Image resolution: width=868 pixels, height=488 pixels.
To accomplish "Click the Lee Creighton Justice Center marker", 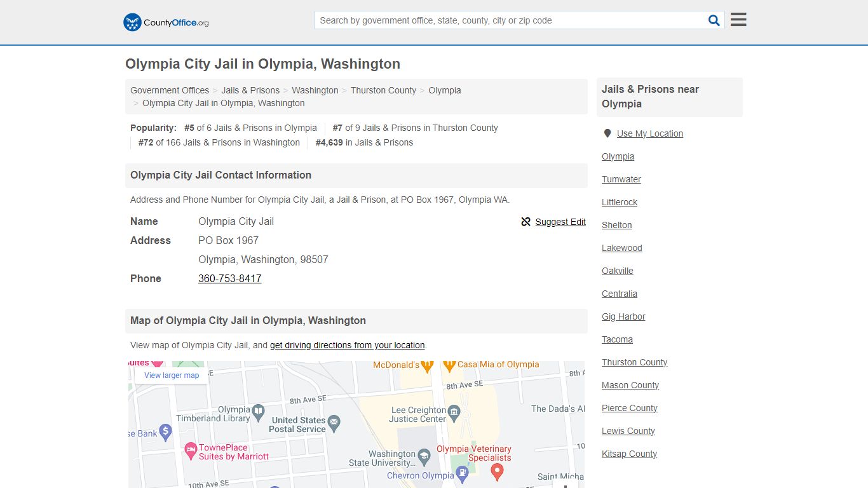I will 454,413.
